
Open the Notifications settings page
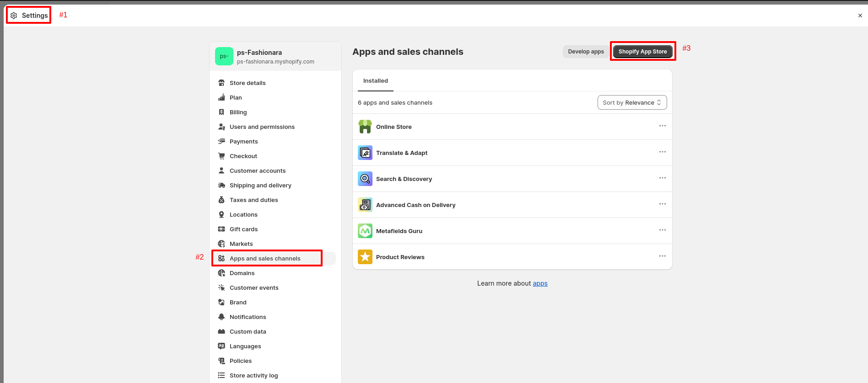click(275, 317)
